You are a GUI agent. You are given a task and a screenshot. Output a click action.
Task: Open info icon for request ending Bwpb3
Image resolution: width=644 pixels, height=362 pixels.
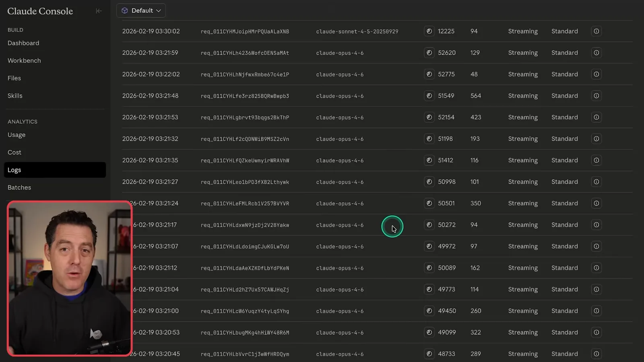(597, 96)
